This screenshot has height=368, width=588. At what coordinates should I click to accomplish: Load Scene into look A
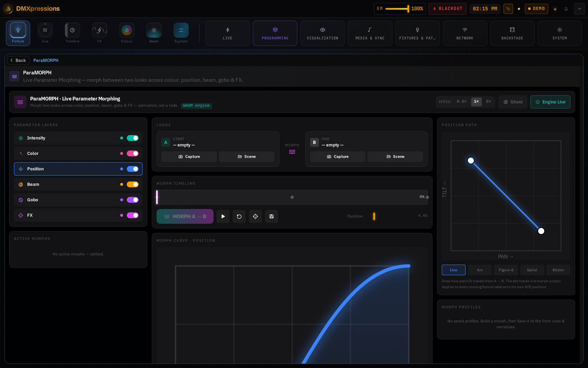tap(247, 156)
